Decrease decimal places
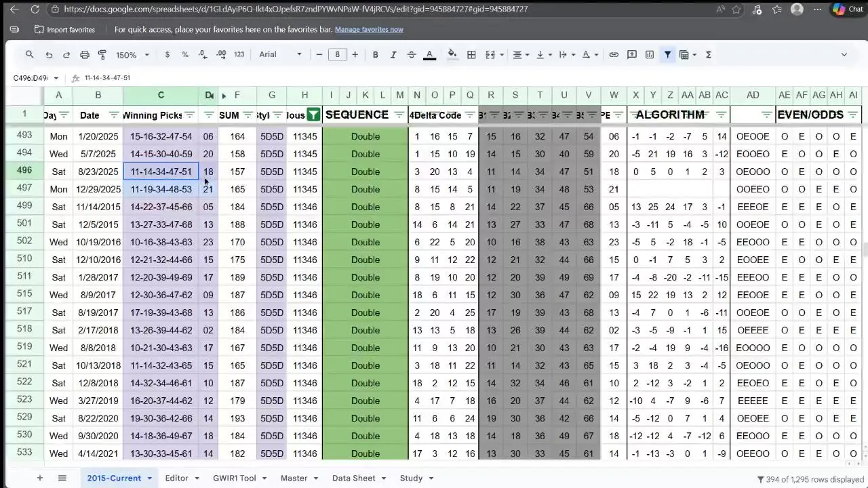The width and height of the screenshot is (868, 488). point(203,55)
